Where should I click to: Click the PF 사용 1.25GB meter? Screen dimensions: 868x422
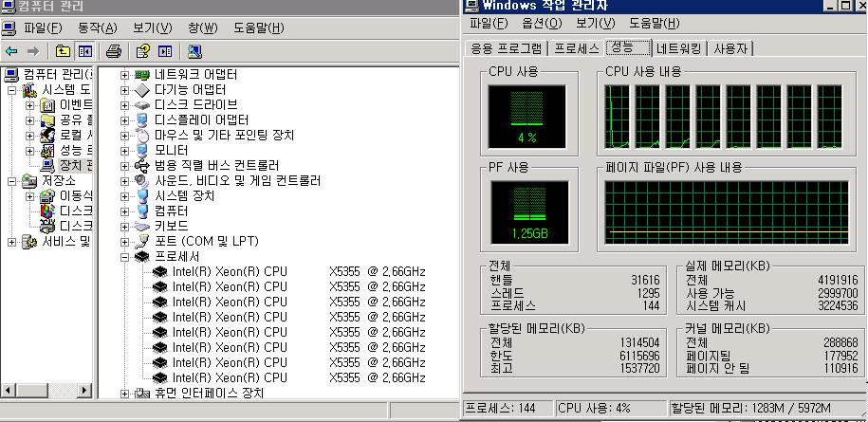(529, 212)
